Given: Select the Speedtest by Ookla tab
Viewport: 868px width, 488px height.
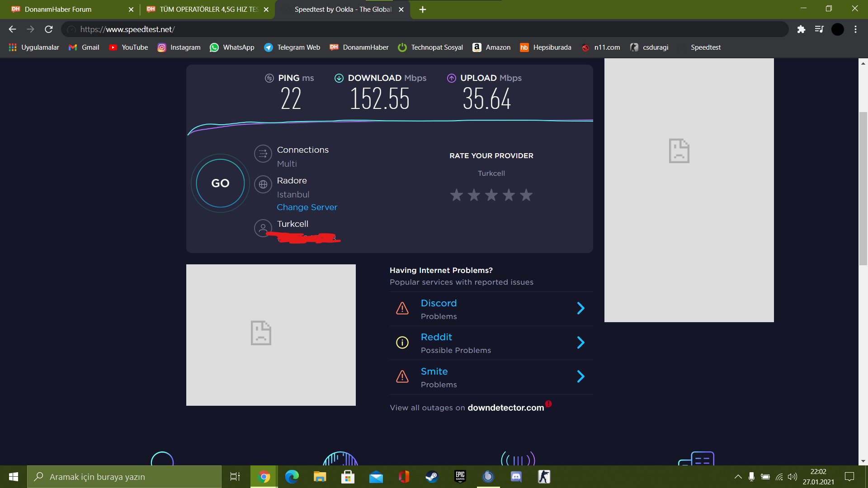Looking at the screenshot, I should point(343,9).
